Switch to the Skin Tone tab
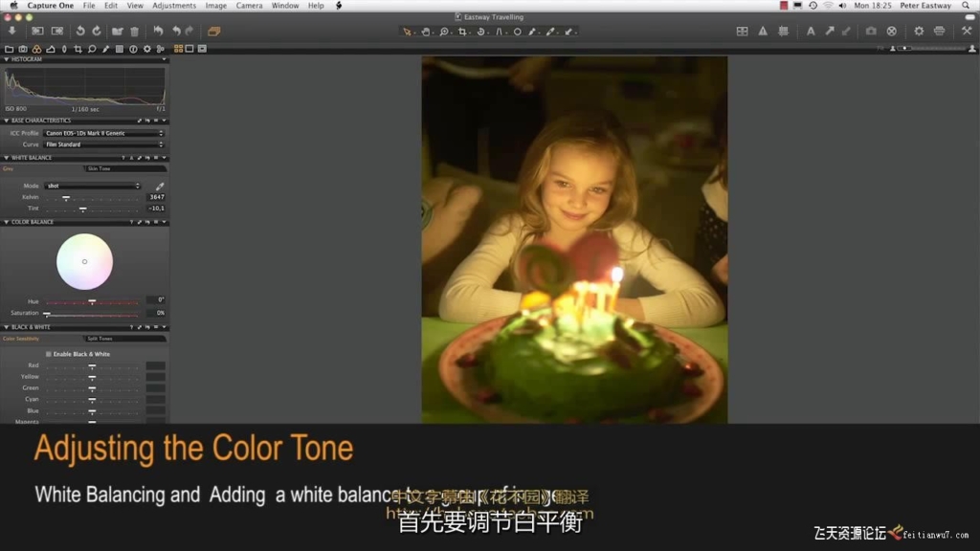Viewport: 980px width, 551px height. tap(124, 168)
